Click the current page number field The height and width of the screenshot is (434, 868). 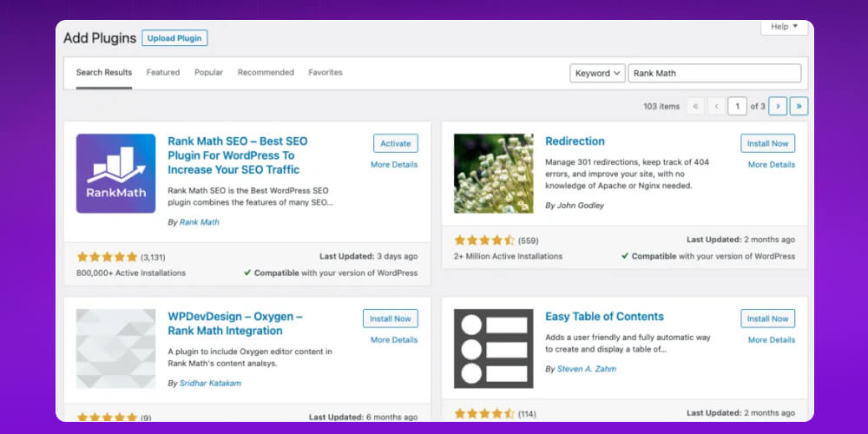pos(737,106)
